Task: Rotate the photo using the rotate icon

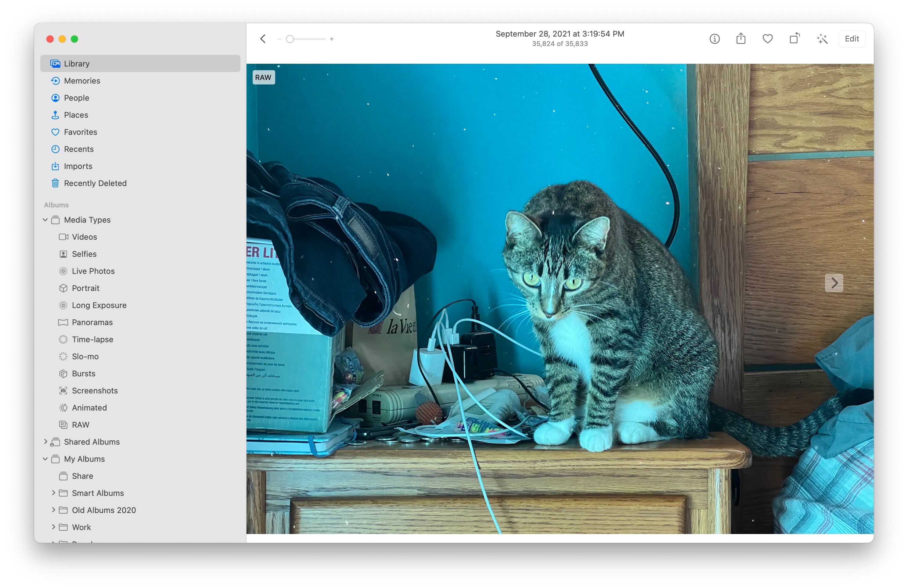Action: pyautogui.click(x=795, y=38)
